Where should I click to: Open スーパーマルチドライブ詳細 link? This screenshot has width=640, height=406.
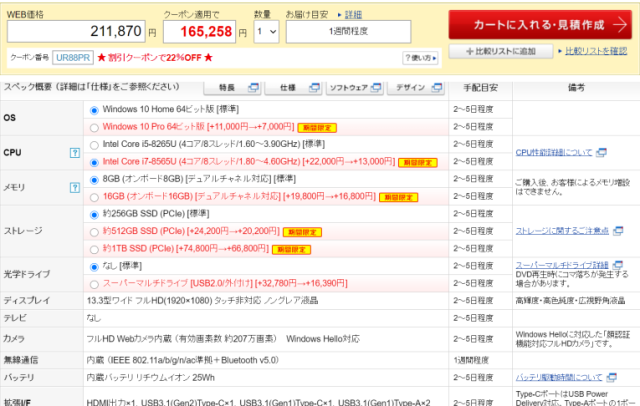[562, 265]
